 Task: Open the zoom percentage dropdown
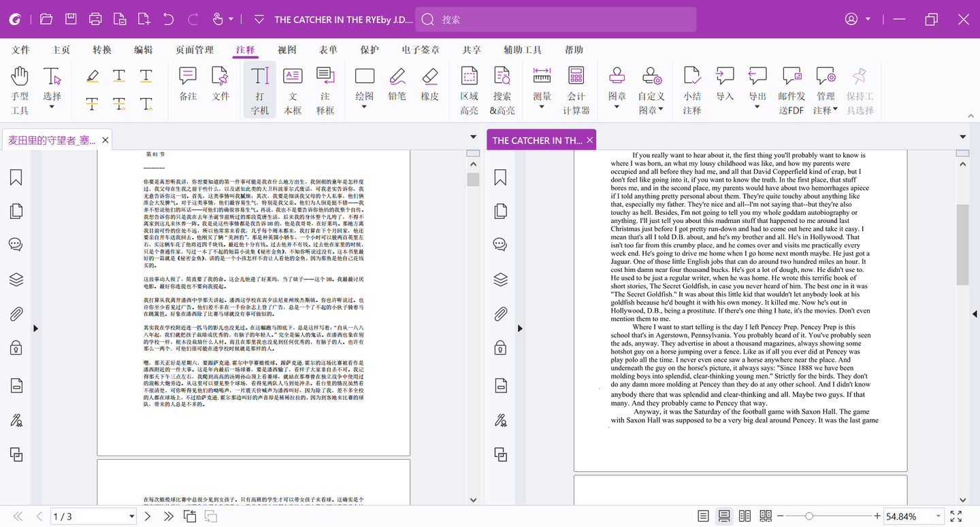click(939, 516)
